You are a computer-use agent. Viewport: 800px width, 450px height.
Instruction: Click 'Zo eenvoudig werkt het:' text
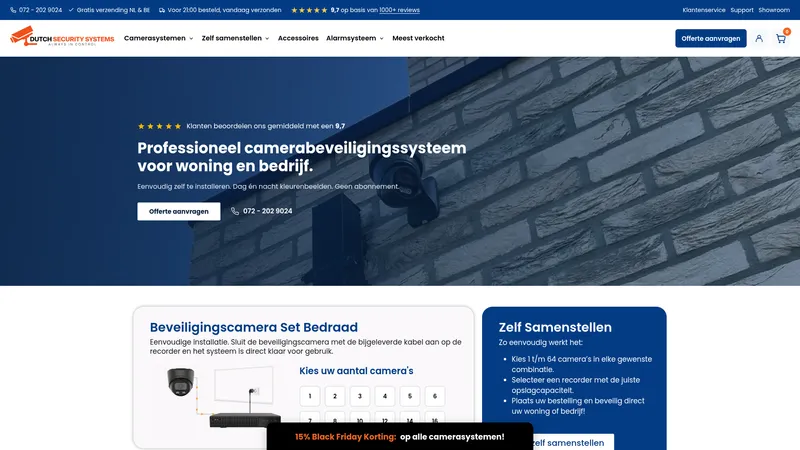[x=540, y=342]
